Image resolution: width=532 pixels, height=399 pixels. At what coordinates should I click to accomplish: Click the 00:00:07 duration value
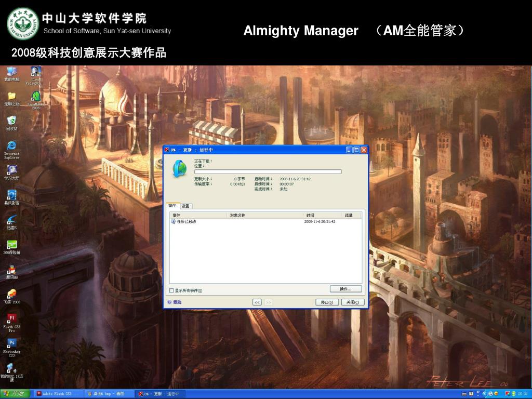point(286,184)
